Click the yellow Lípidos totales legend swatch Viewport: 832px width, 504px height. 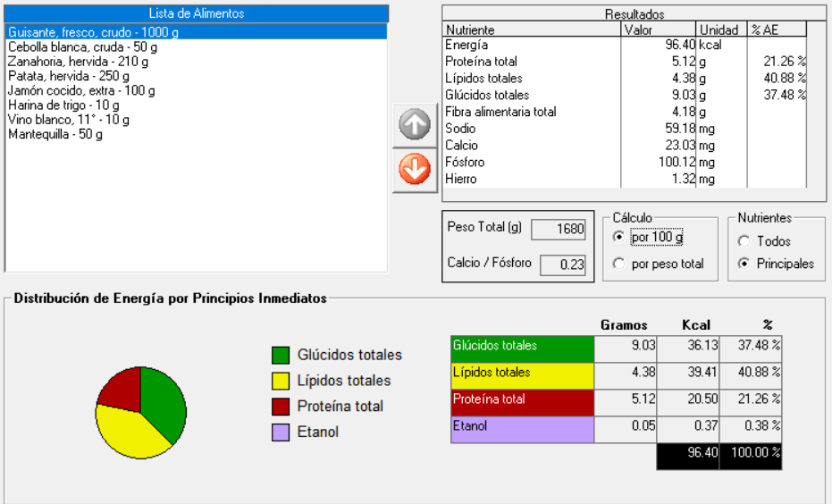[281, 381]
